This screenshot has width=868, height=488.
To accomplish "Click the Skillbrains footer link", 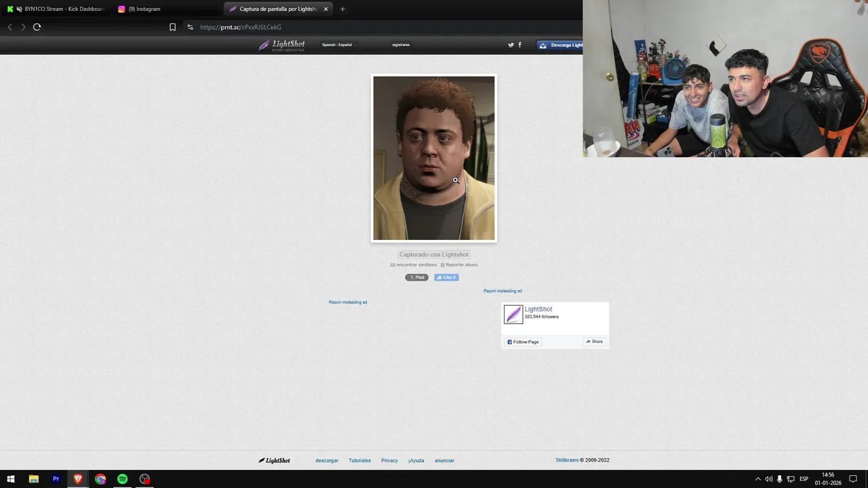I will pos(567,460).
